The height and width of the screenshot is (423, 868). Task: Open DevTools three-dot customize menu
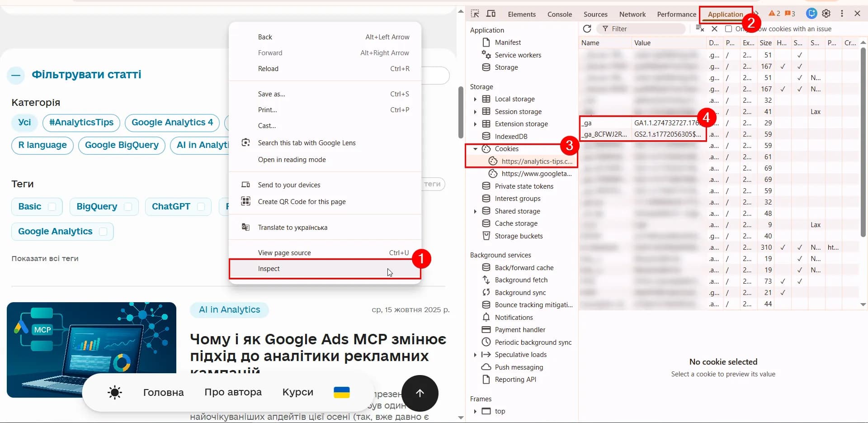[842, 14]
